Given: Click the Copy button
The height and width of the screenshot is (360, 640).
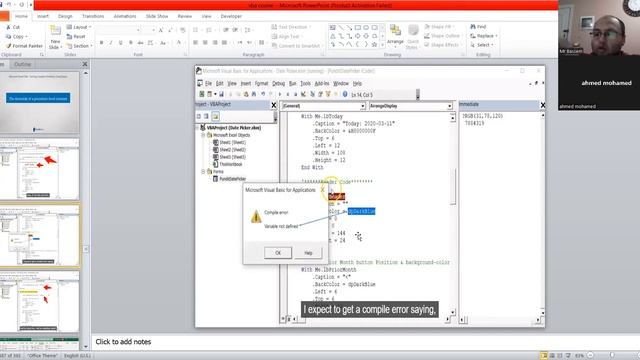Looking at the screenshot, I should point(16,36).
